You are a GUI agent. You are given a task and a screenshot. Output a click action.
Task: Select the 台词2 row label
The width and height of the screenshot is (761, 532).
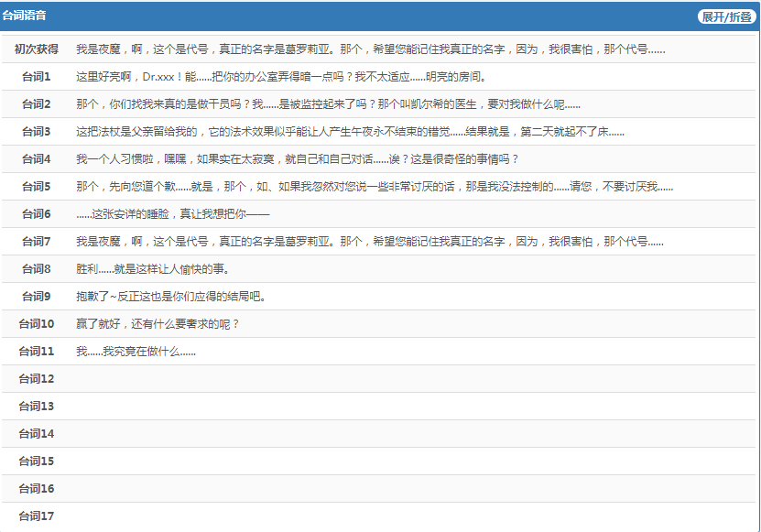(x=37, y=103)
